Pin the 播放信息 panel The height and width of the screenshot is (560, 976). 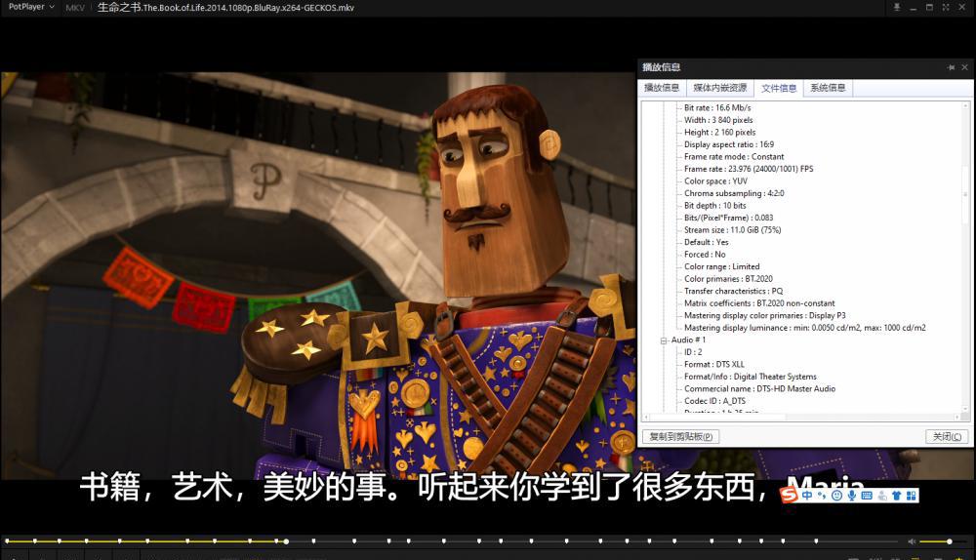tap(951, 67)
